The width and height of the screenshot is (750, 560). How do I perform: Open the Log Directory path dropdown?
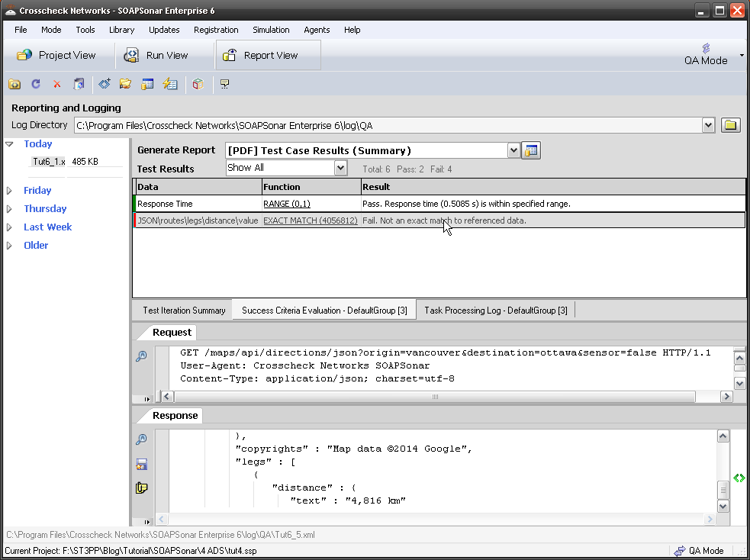(708, 125)
